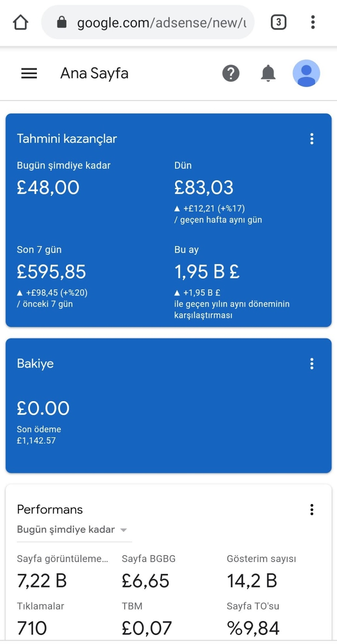Open the Chrome three-dot overflow menu
Image resolution: width=337 pixels, height=644 pixels.
coord(313,22)
